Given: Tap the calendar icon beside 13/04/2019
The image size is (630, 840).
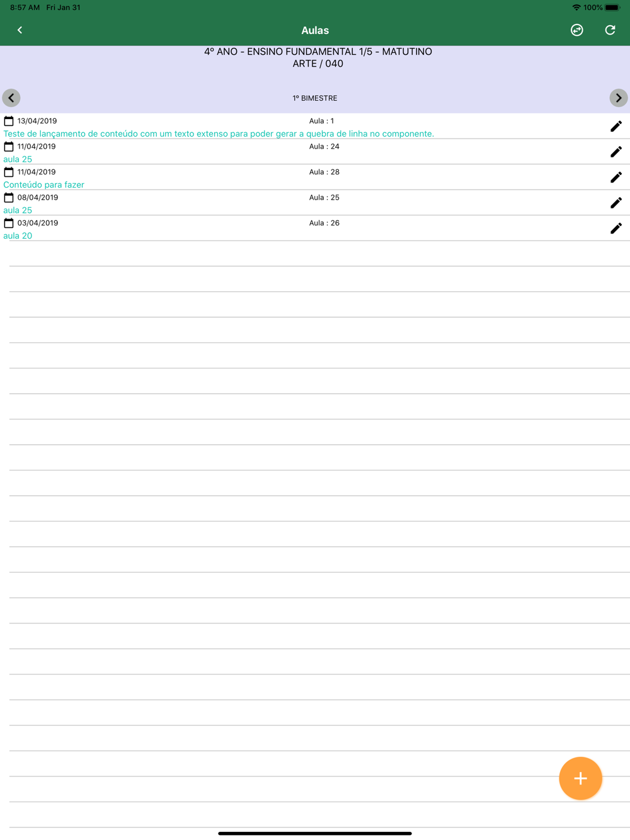Looking at the screenshot, I should [9, 121].
